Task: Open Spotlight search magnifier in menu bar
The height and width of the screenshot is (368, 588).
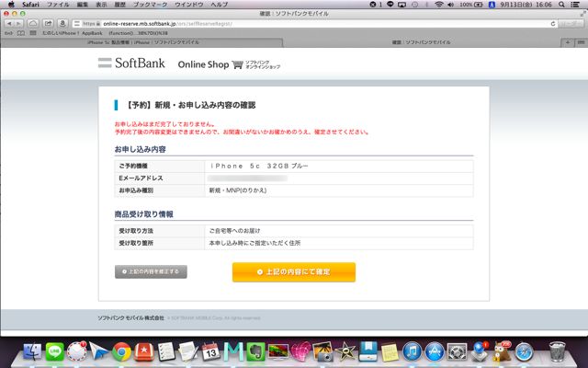Action: 561,5
